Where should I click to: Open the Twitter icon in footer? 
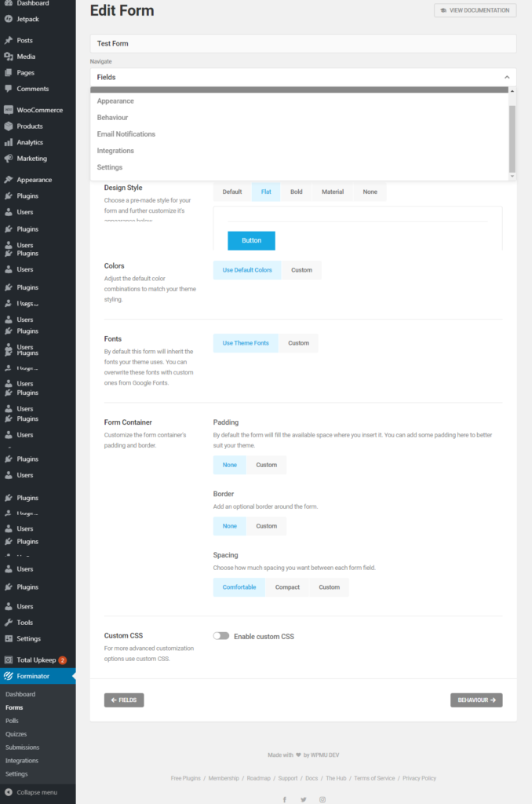[x=304, y=799]
